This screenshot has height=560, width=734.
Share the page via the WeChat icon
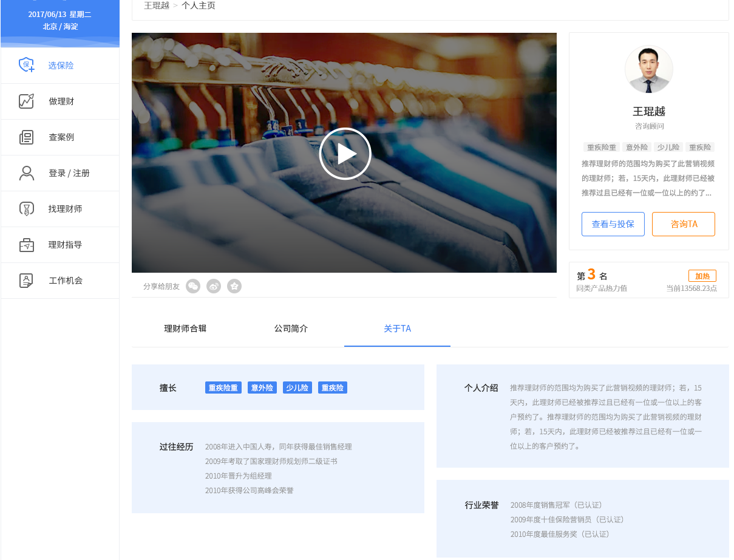(x=193, y=285)
